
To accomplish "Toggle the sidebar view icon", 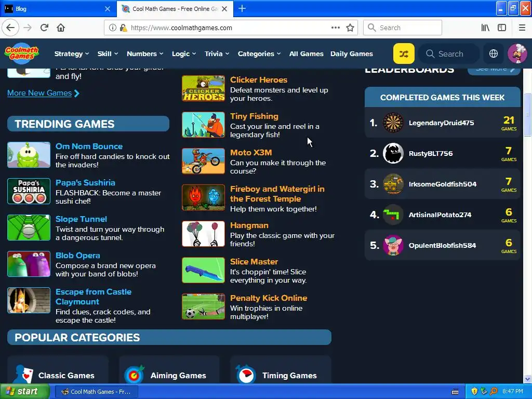I will click(x=502, y=28).
